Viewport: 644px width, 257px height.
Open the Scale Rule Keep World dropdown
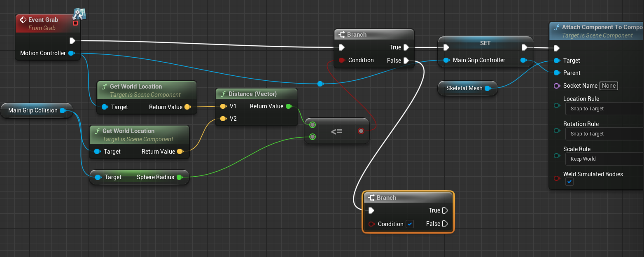click(x=604, y=159)
